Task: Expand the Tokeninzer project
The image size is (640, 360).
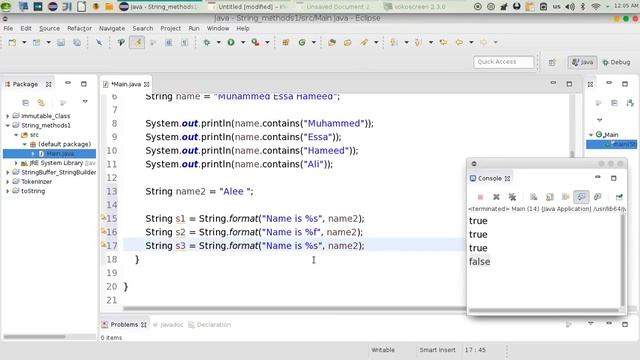Action: (8, 182)
